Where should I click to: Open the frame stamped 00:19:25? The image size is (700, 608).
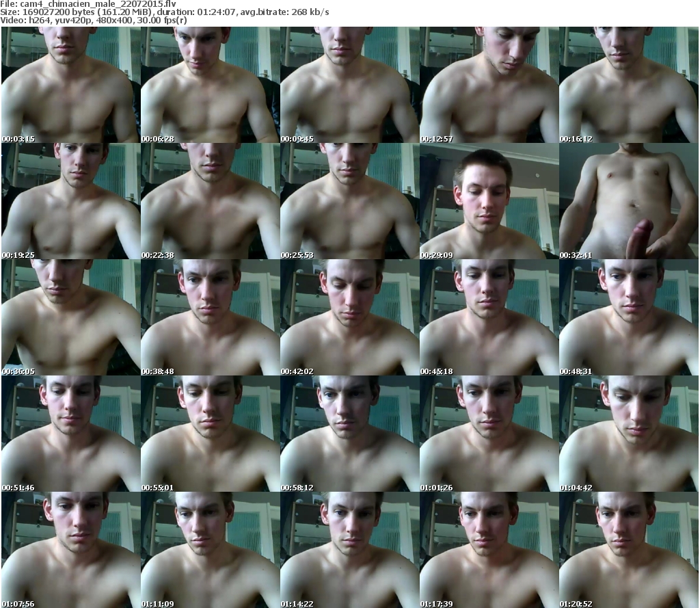click(70, 201)
